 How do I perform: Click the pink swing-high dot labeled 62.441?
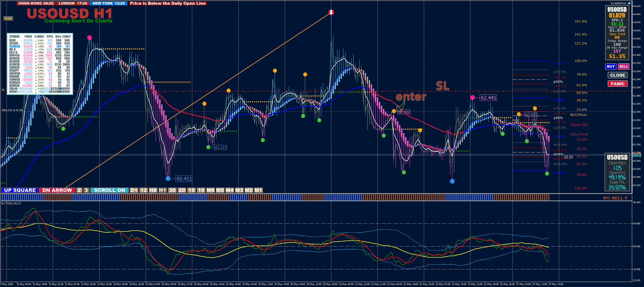click(x=472, y=97)
